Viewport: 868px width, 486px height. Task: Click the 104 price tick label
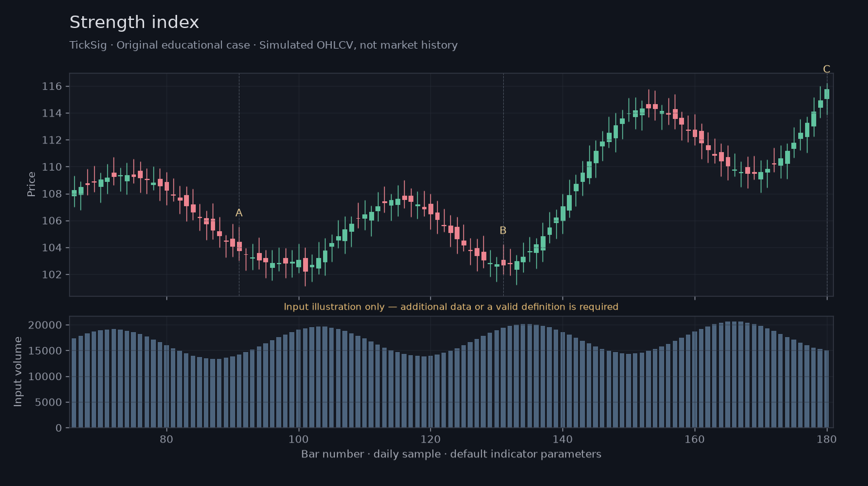52,248
